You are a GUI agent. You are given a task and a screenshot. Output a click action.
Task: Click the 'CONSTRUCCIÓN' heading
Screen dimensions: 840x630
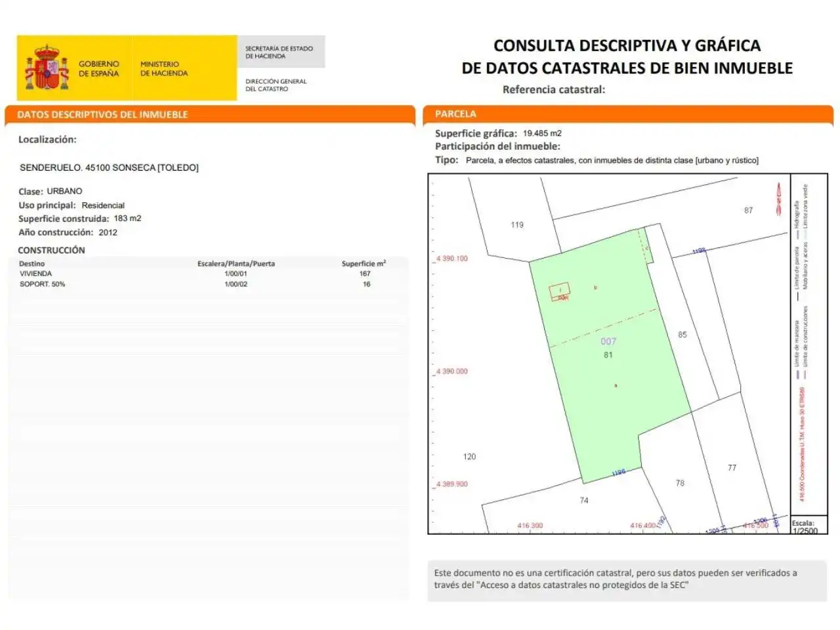(51, 251)
